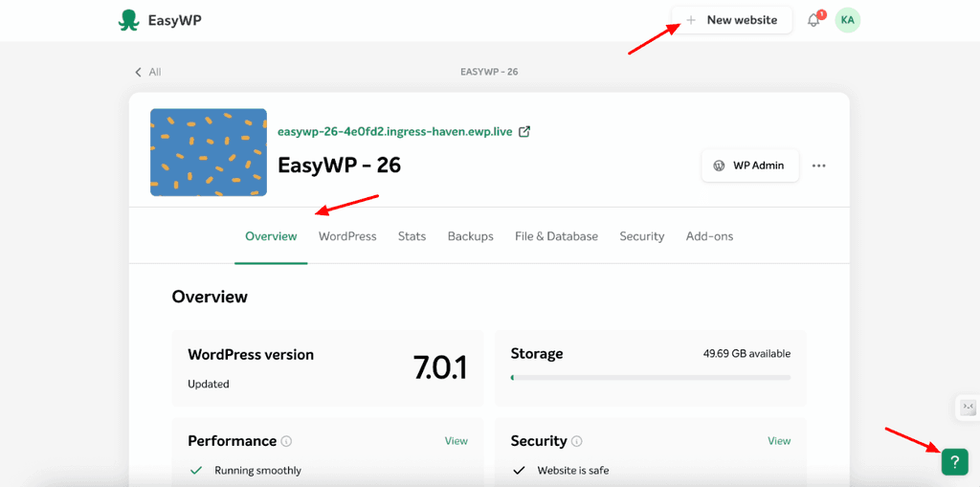980x487 pixels.
Task: Click the Storage usage progress bar
Action: point(651,378)
